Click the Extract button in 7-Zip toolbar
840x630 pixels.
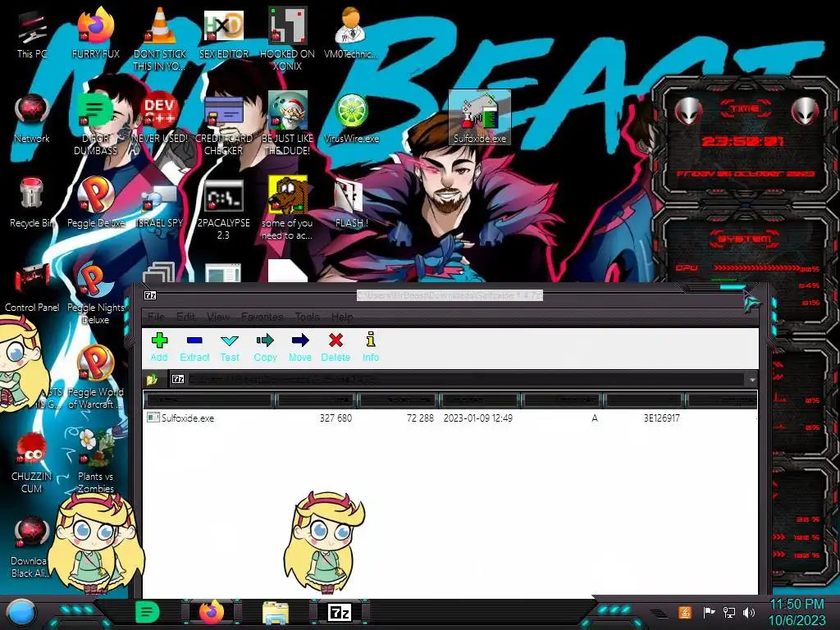(x=194, y=347)
